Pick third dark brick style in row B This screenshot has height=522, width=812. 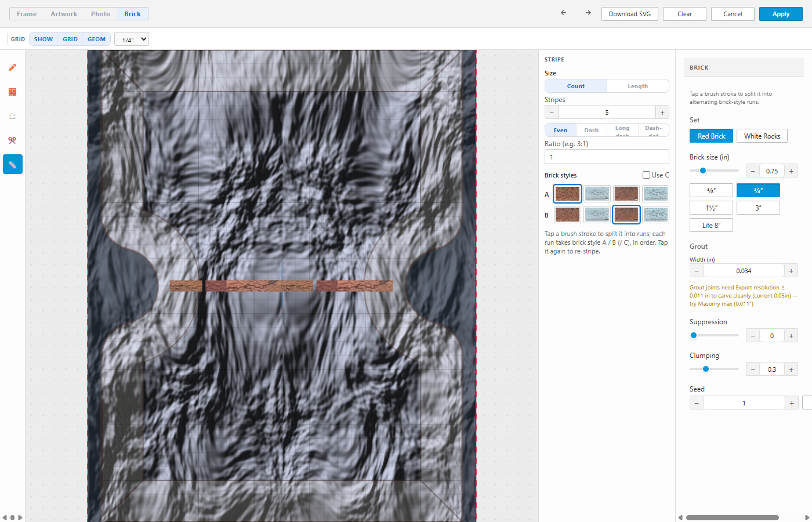coord(626,215)
